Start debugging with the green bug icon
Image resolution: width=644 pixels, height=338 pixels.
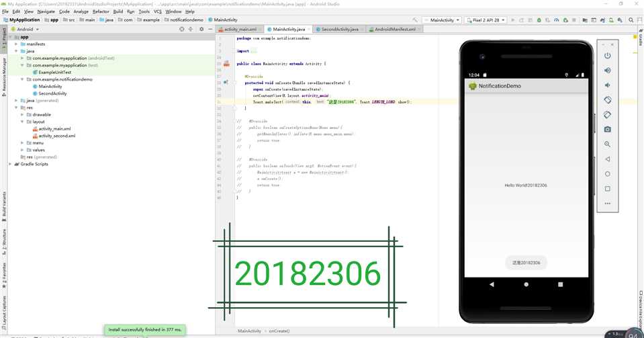click(x=539, y=19)
